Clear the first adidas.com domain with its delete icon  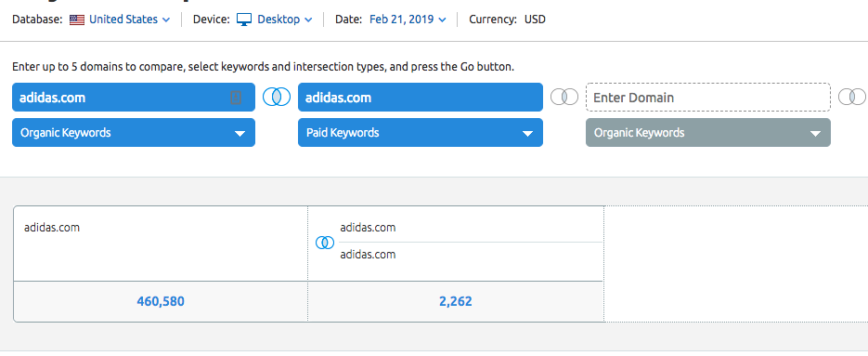[236, 99]
